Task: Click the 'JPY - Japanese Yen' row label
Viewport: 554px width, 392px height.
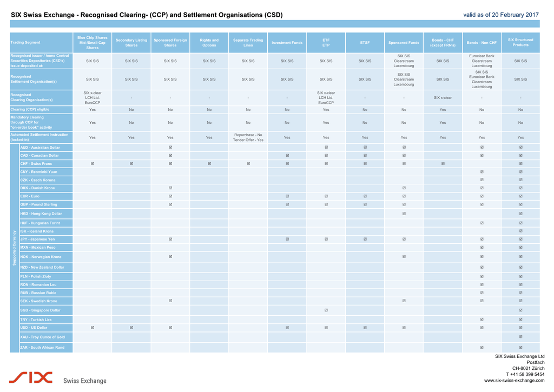Action: [47, 239]
